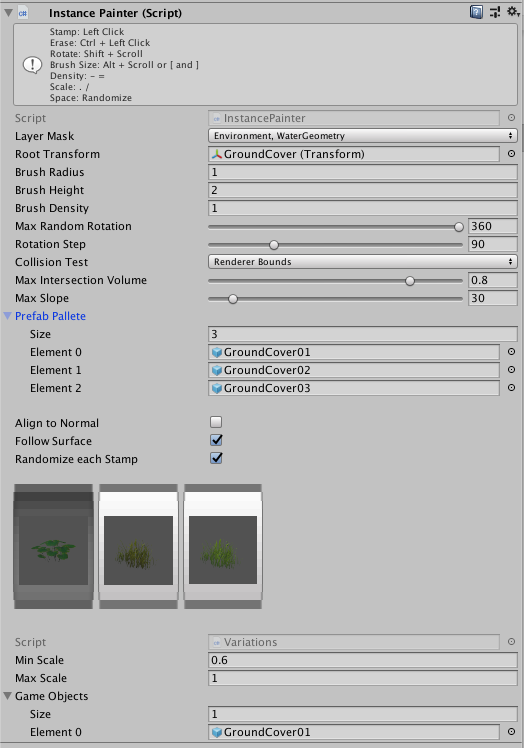Image resolution: width=524 pixels, height=748 pixels.
Task: Click GroundCover01 field under Game Objects
Action: point(354,732)
